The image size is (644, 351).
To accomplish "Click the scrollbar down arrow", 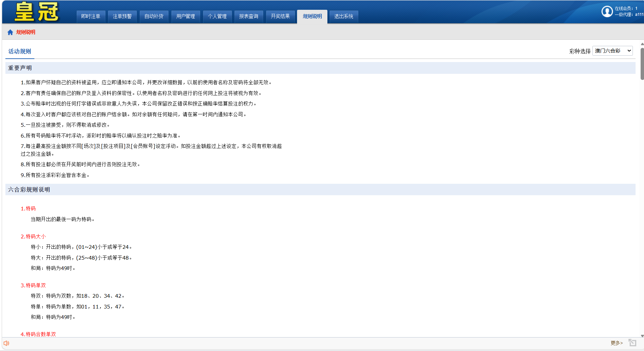I will [642, 335].
